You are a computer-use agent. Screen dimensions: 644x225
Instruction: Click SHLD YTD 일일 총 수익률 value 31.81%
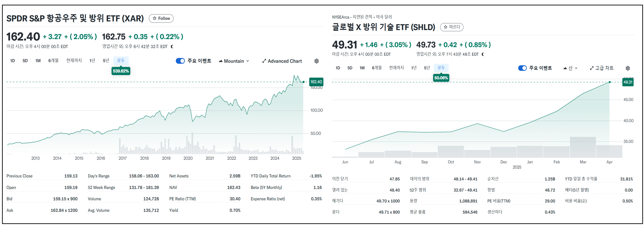(x=626, y=179)
